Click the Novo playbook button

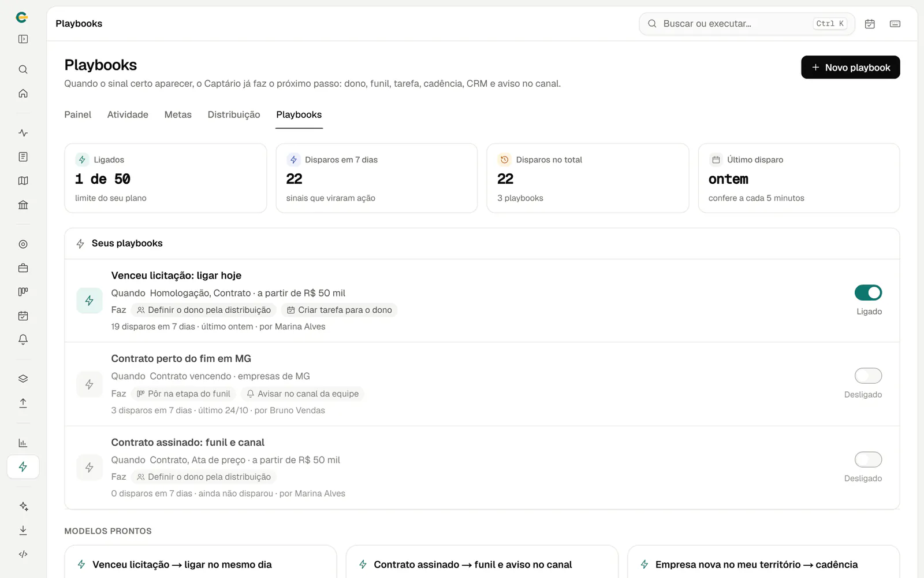[x=850, y=67]
